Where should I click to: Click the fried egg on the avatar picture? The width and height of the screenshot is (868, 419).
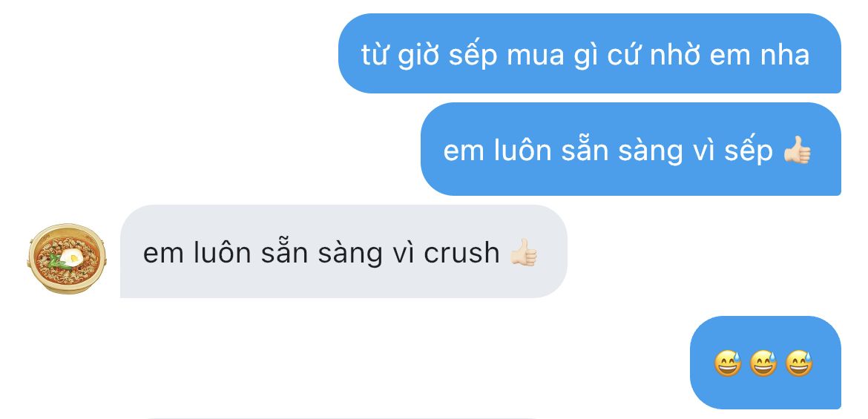tap(70, 257)
